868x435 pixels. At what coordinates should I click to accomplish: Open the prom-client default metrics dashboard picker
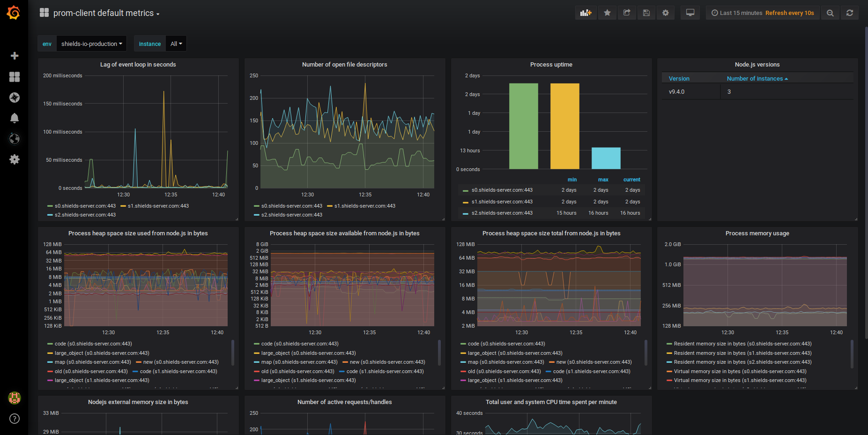pyautogui.click(x=100, y=13)
